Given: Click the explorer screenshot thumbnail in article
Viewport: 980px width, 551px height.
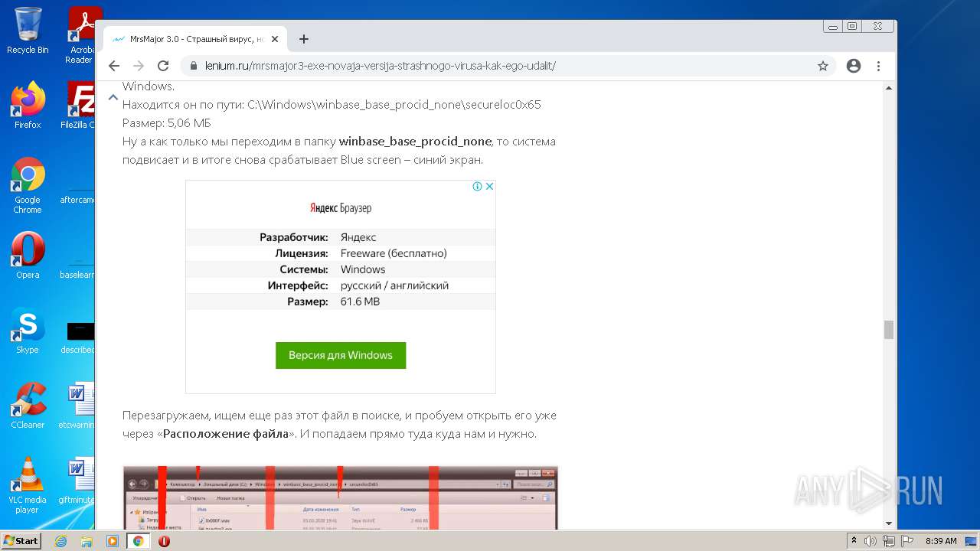Looking at the screenshot, I should tap(341, 497).
